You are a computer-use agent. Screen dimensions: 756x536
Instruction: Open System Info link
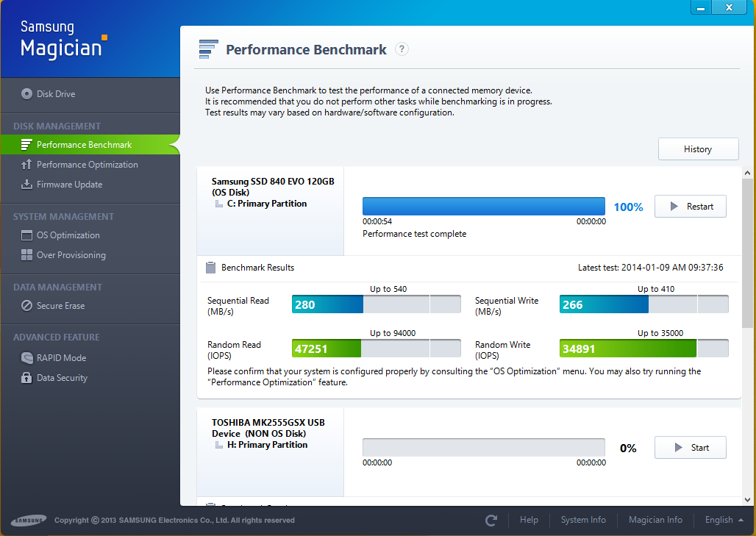tap(583, 520)
